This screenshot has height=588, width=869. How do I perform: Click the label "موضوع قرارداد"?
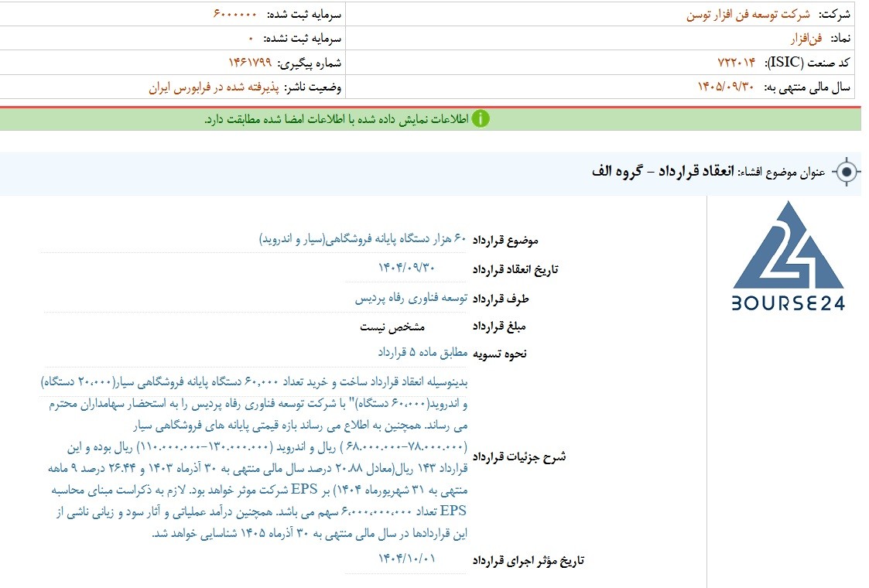pyautogui.click(x=505, y=240)
